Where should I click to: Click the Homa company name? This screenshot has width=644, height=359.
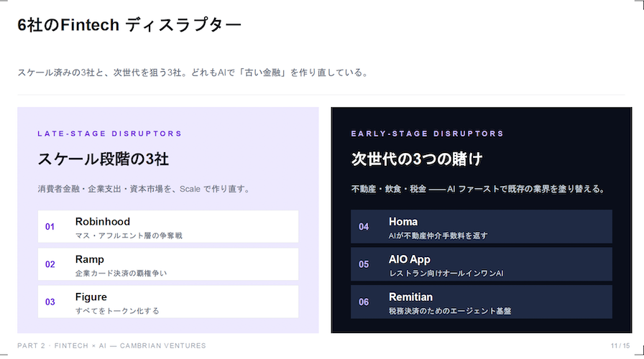point(403,222)
